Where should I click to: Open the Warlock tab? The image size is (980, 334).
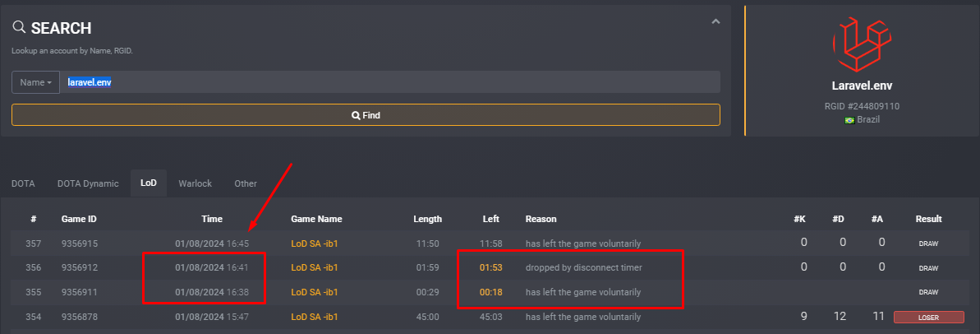(195, 183)
